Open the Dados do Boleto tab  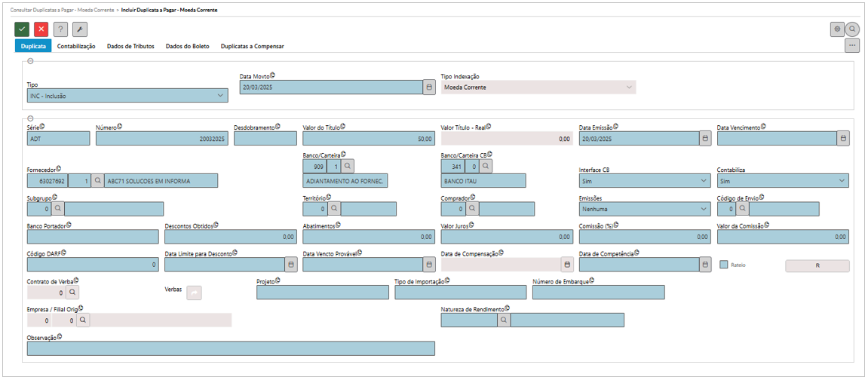(186, 47)
